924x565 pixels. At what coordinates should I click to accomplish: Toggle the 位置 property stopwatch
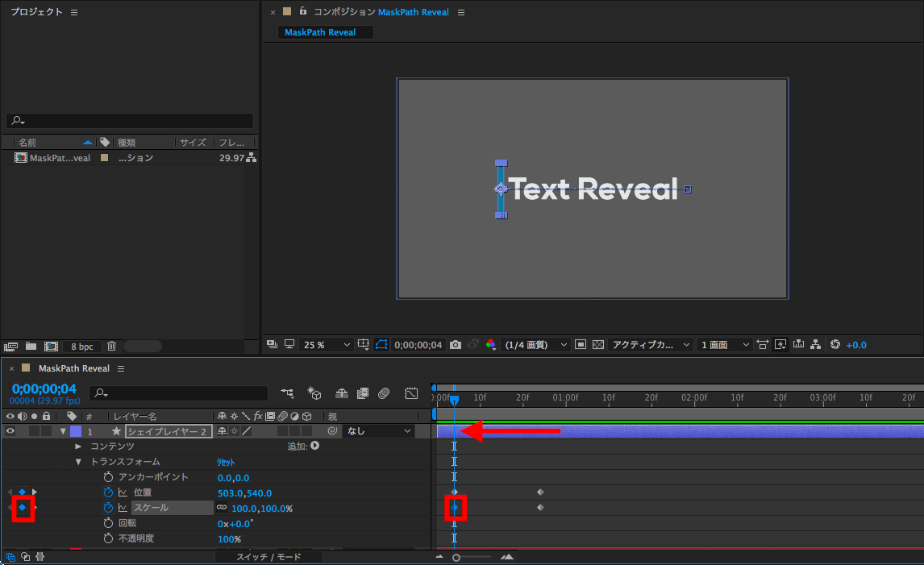pos(108,492)
